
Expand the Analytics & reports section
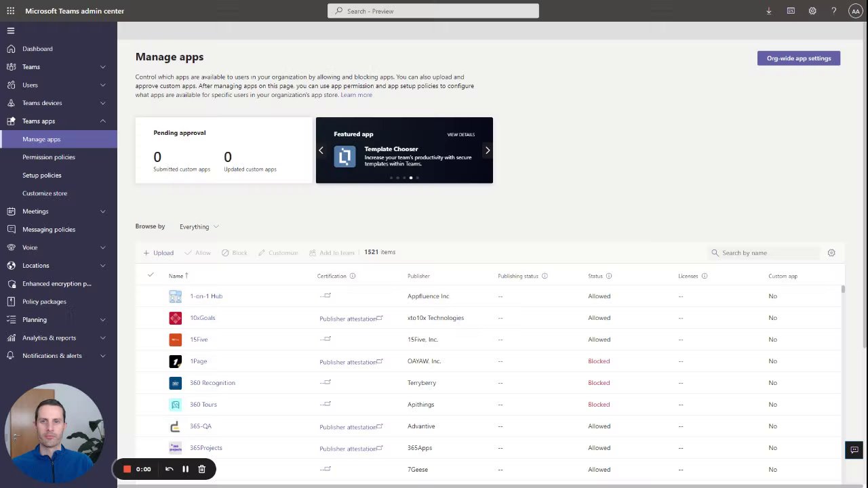coord(103,338)
